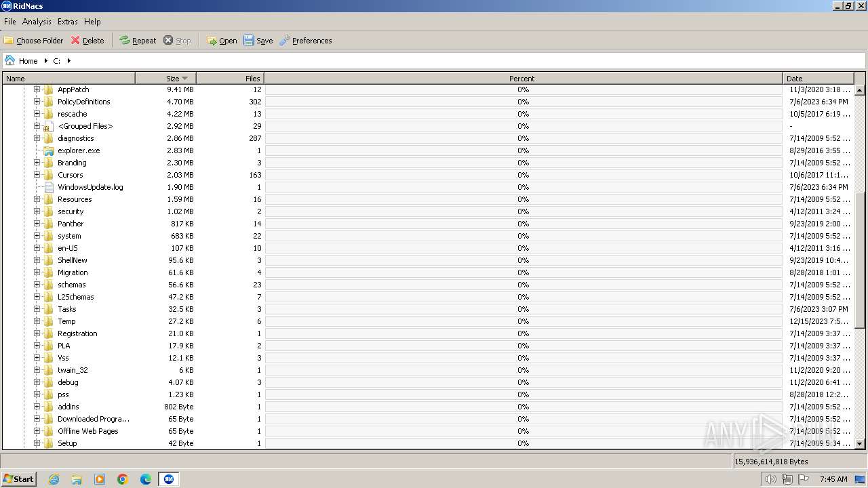
Task: Open Microsoft Edge from taskbar
Action: 146,479
